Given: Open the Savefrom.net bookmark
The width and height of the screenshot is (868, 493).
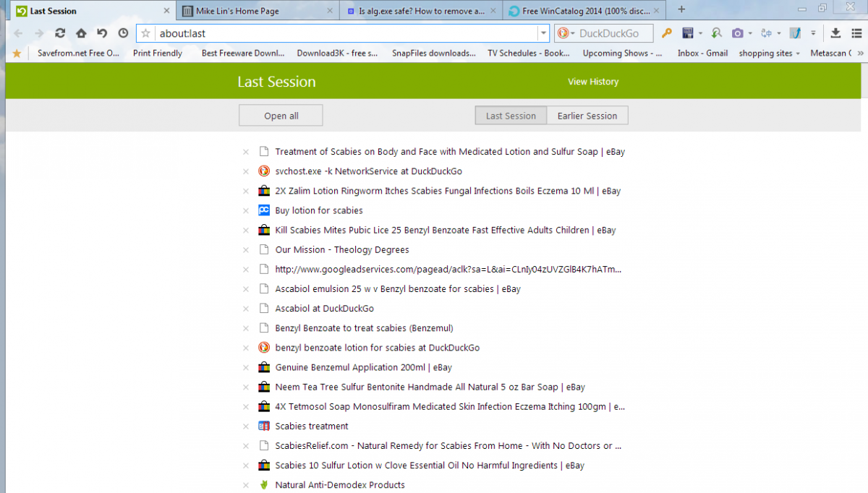Looking at the screenshot, I should click(x=78, y=53).
